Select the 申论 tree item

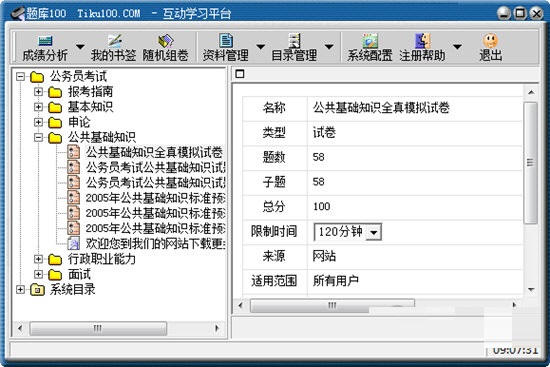pos(79,122)
